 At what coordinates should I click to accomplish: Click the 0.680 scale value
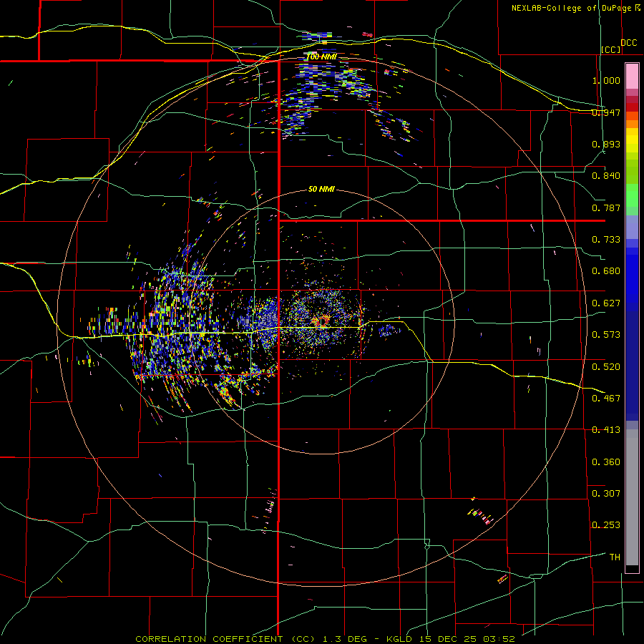[606, 271]
